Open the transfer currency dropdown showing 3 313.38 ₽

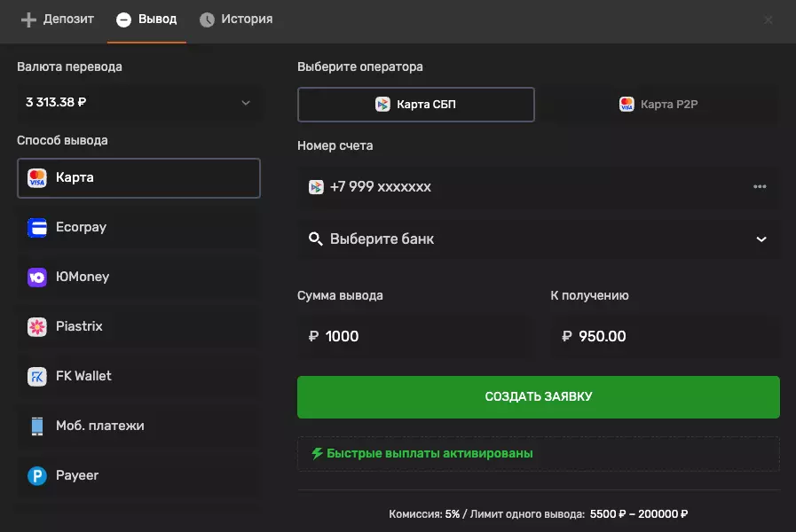click(138, 102)
